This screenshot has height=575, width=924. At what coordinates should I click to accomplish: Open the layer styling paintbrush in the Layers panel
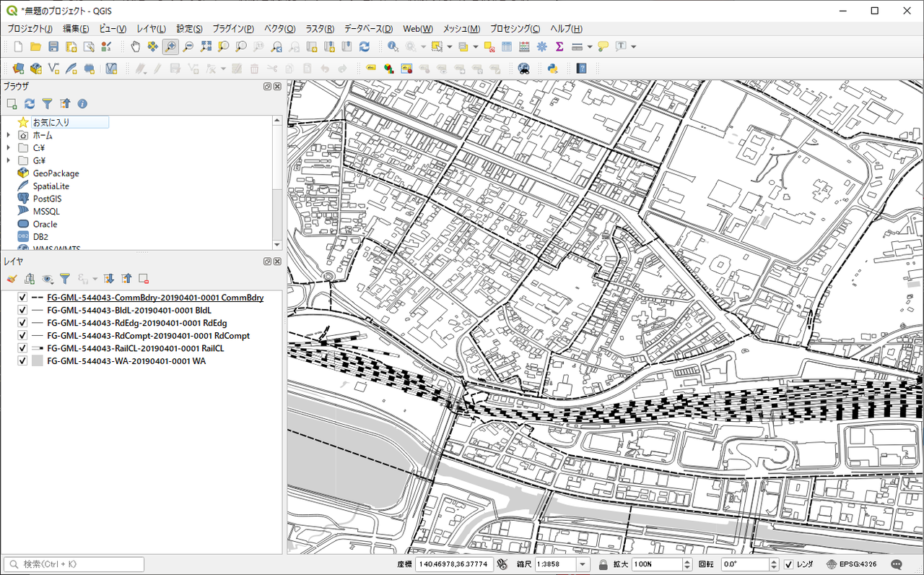point(12,278)
